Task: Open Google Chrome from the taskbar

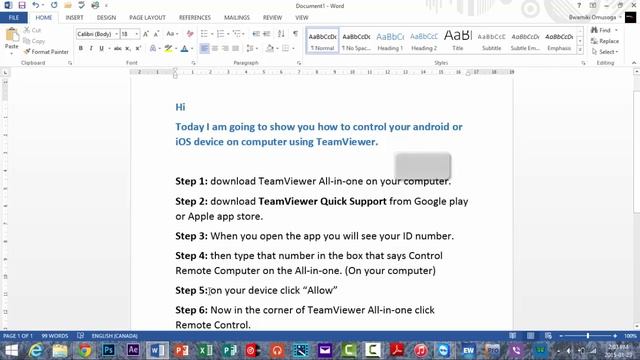Action: pyautogui.click(x=84, y=350)
